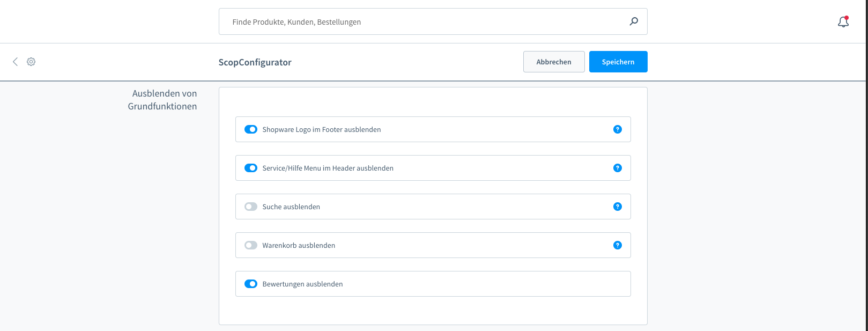Go back using the left chevron
The height and width of the screenshot is (331, 868).
click(15, 62)
